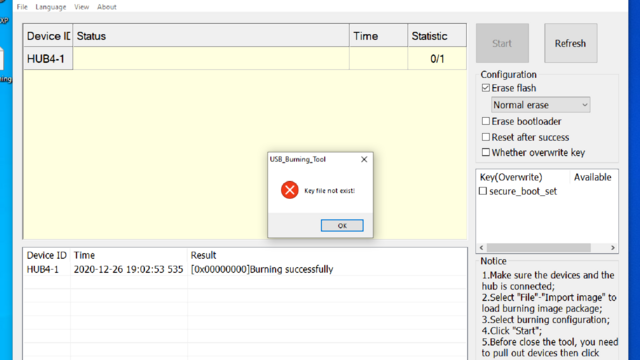Click the key list horizontal scrollbar thumb
This screenshot has width=640, height=360.
coord(539,248)
